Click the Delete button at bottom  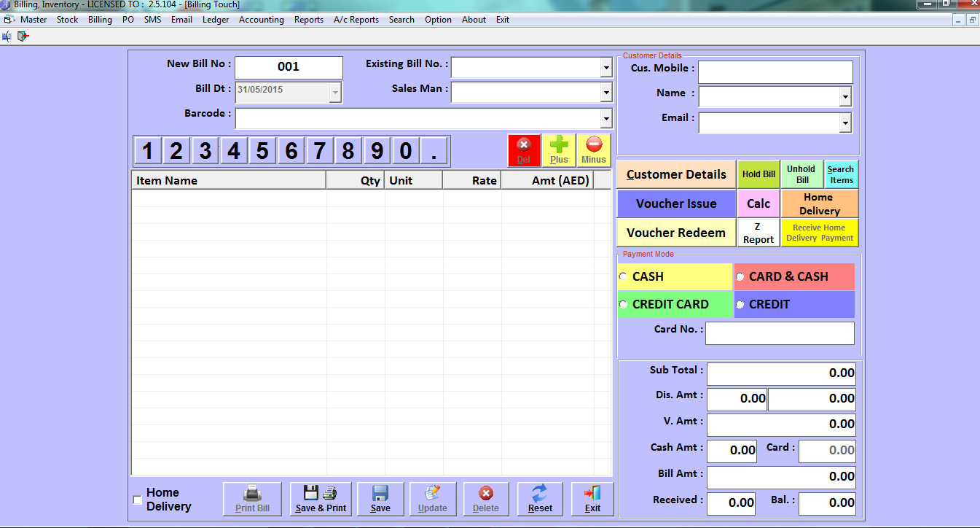point(486,499)
